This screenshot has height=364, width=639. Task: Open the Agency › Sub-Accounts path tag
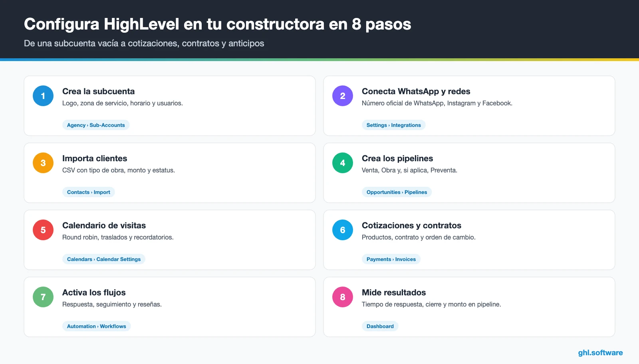(96, 125)
